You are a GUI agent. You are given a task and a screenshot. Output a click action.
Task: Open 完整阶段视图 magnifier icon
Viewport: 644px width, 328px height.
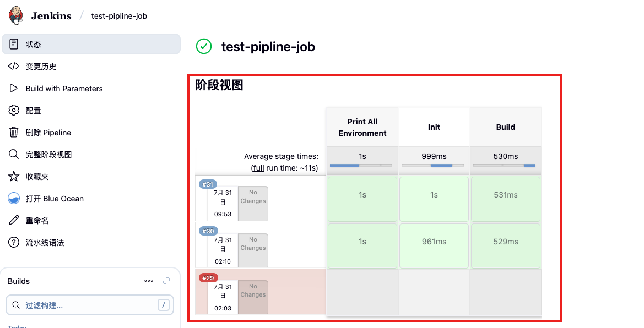[x=14, y=155]
